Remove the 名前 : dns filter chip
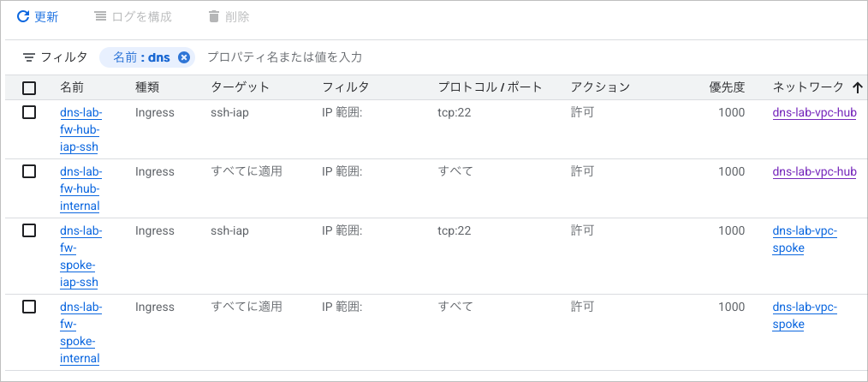Image resolution: width=868 pixels, height=382 pixels. coord(184,57)
